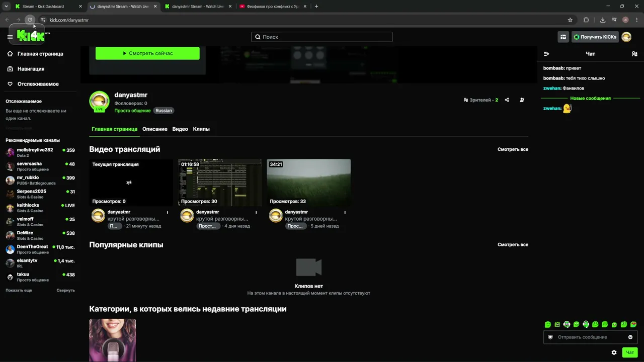The width and height of the screenshot is (644, 362).
Task: Click the follow-user icon next to share
Action: (522, 100)
